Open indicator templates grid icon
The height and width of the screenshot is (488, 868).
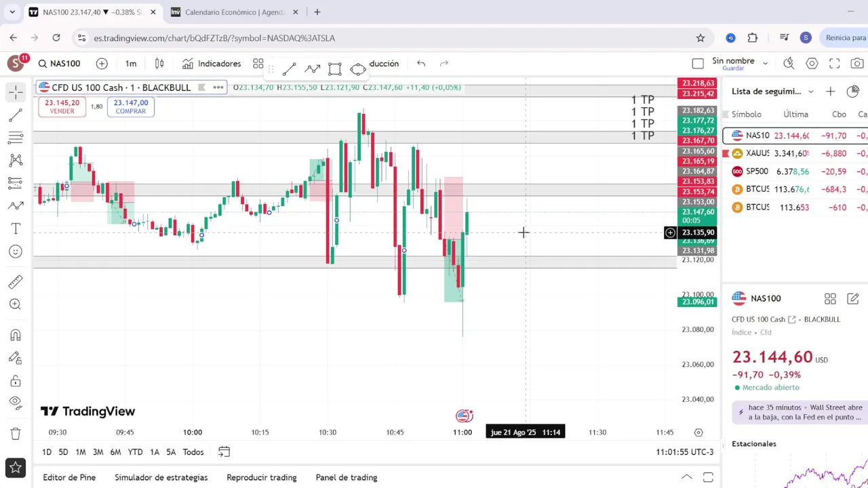258,64
